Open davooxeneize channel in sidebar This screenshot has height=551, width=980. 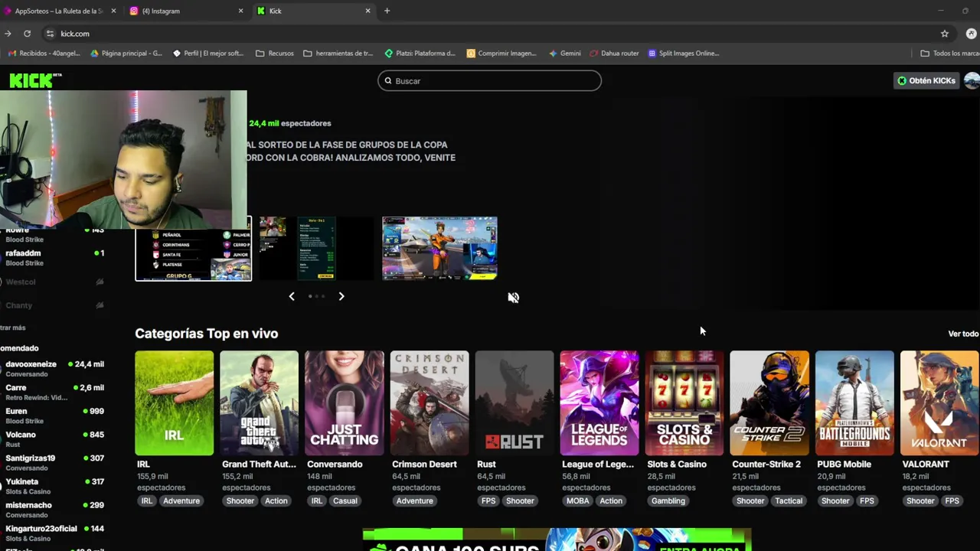[x=54, y=369]
